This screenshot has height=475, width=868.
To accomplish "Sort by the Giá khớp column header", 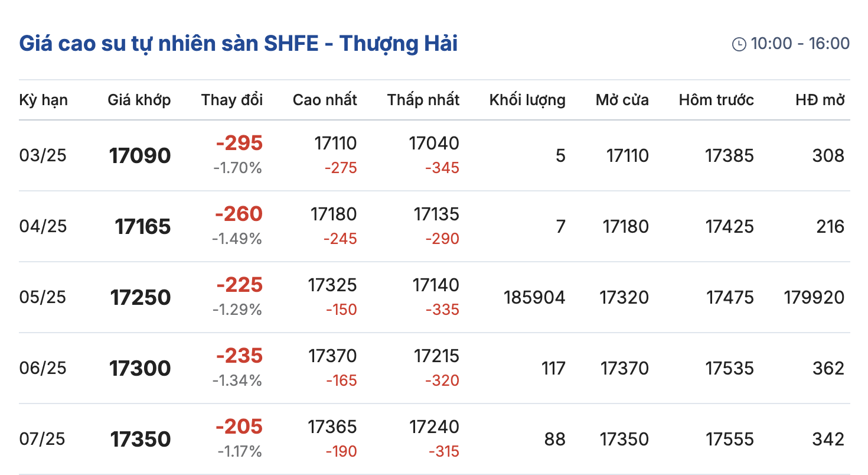I will click(139, 100).
